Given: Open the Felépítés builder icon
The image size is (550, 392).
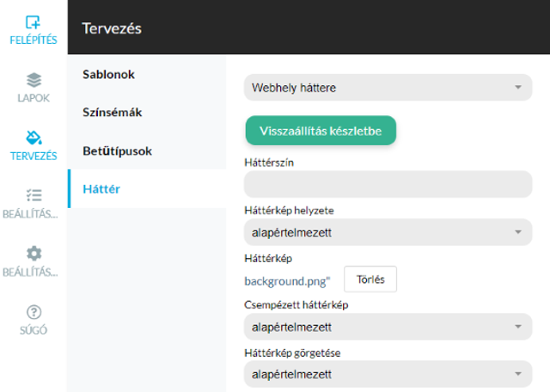Looking at the screenshot, I should tap(34, 22).
